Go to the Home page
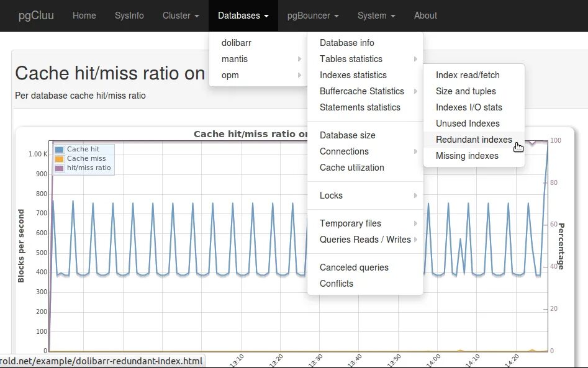 pos(84,16)
